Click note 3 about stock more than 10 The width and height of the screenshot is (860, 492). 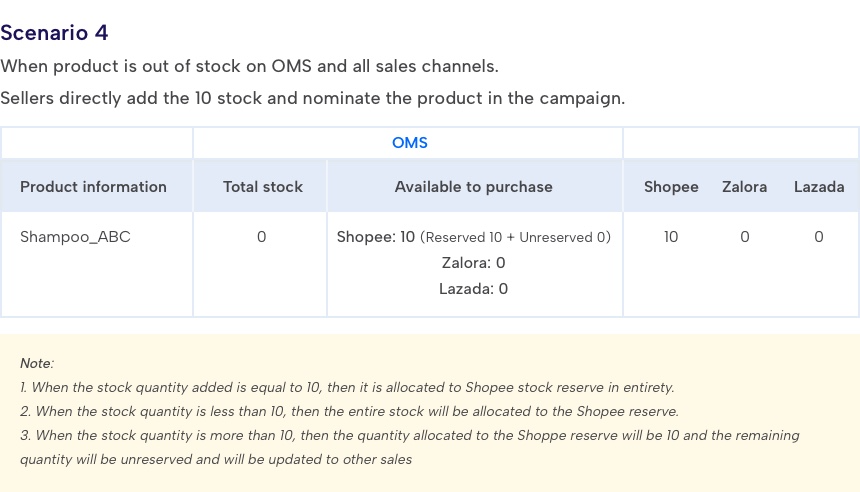pos(410,447)
